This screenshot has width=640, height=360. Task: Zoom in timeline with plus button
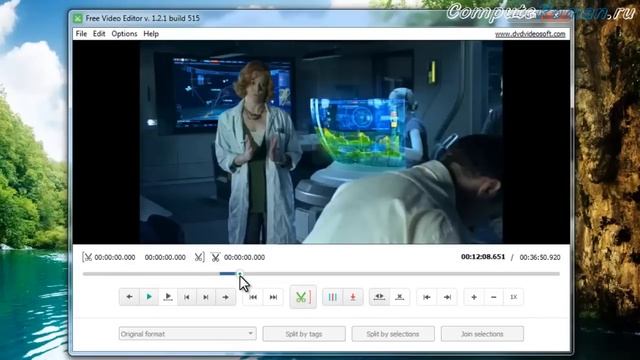click(474, 297)
